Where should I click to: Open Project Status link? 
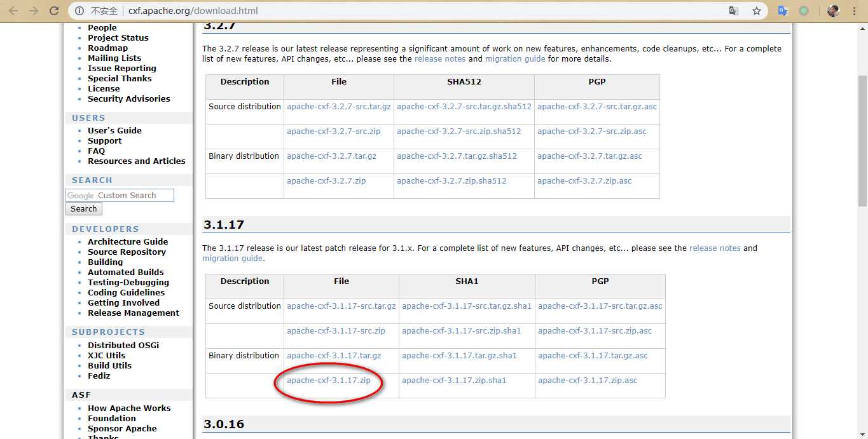coord(118,37)
